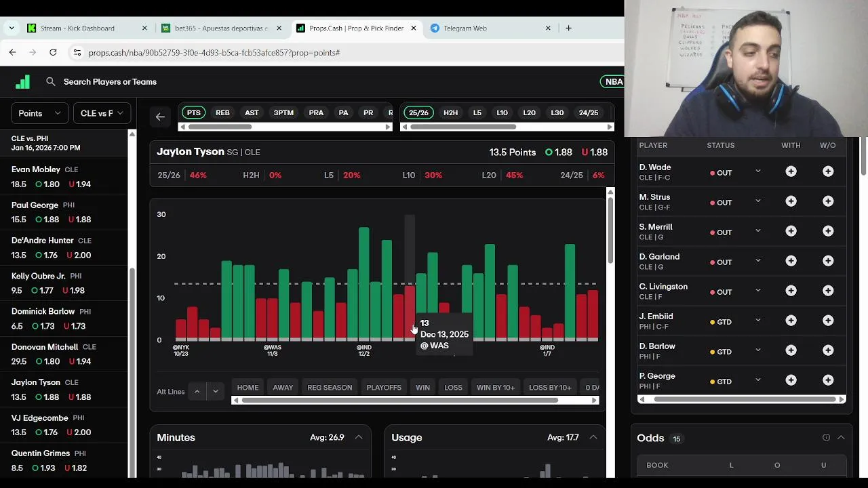Close the Telegram Web tab

pos(548,28)
